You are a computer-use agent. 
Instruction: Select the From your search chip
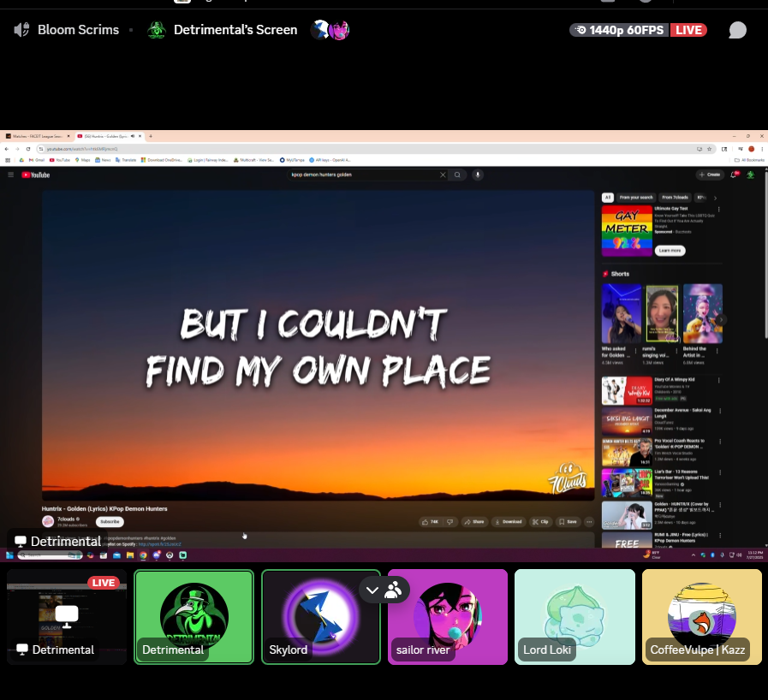(x=636, y=198)
